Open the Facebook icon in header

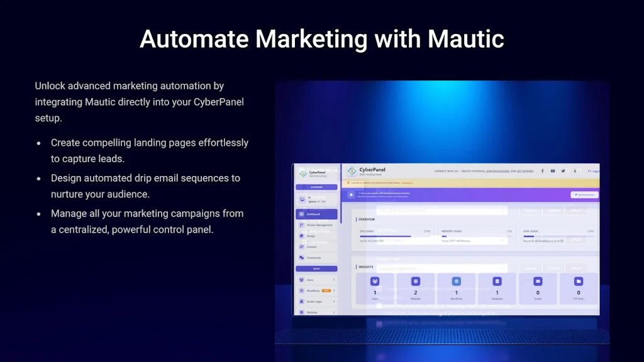[x=542, y=171]
